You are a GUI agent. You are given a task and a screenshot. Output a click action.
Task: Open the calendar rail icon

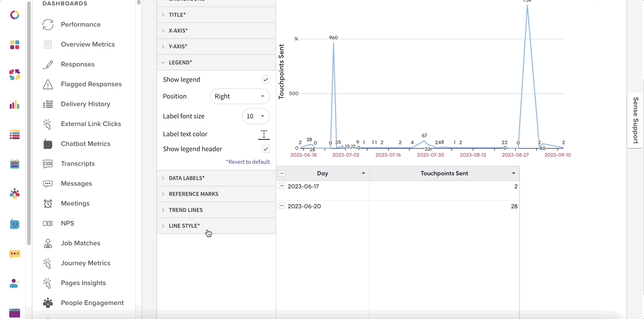(x=14, y=164)
